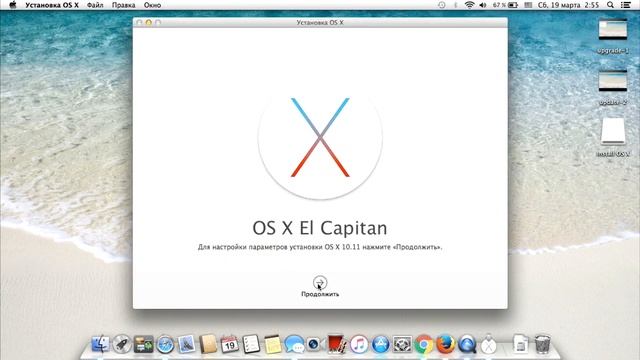Launch Safari compass icon in Dock
Screen dimensions: 640x360
point(165,344)
